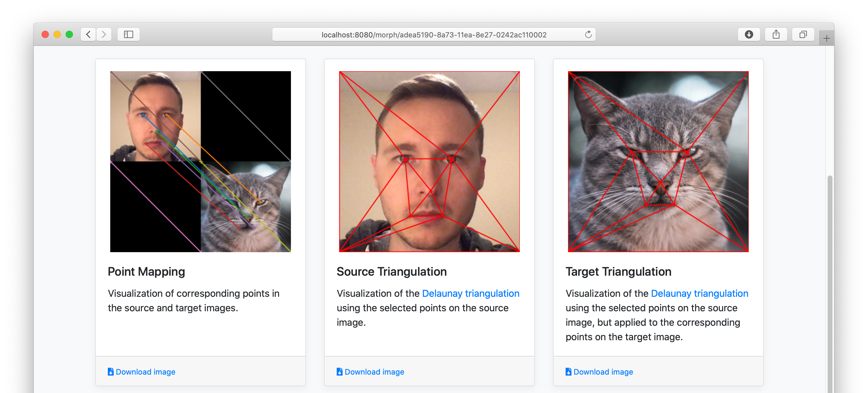Click the Source Triangulation face image
The width and height of the screenshot is (868, 393).
tap(429, 162)
